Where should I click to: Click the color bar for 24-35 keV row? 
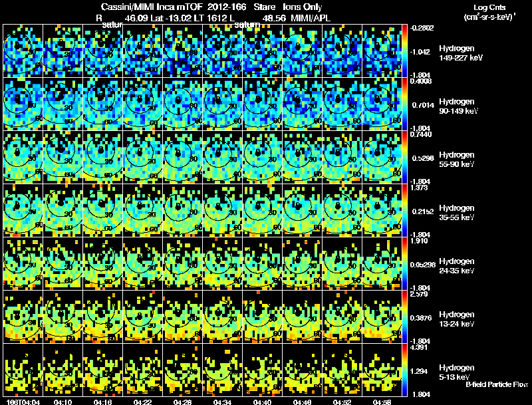point(404,263)
